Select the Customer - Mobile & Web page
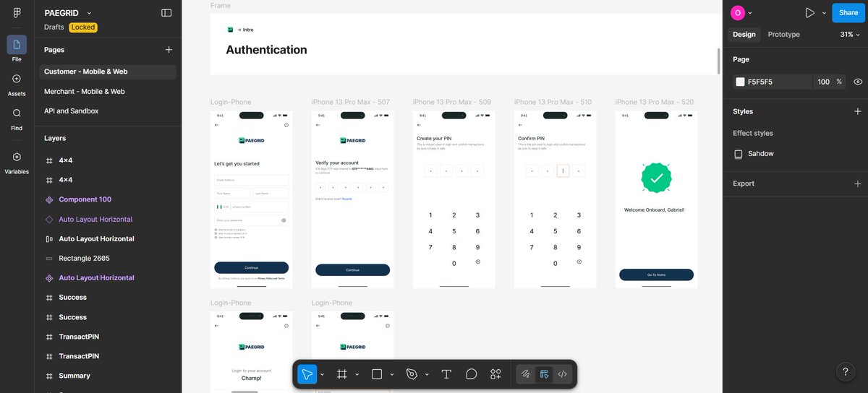This screenshot has height=393, width=868. point(108,72)
